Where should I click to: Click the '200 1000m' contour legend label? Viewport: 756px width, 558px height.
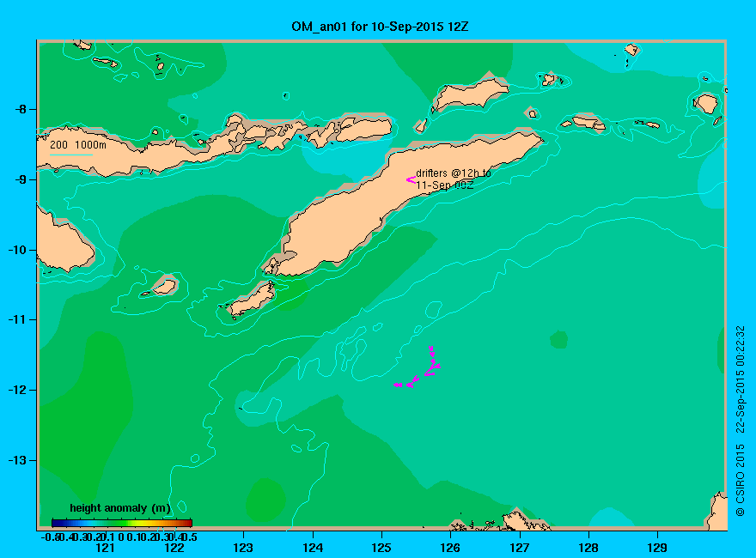[x=78, y=144]
